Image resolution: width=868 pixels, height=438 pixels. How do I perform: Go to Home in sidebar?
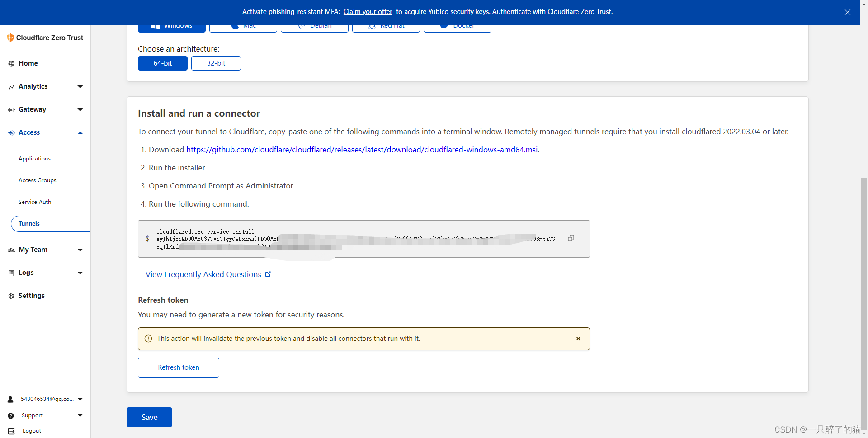[28, 63]
